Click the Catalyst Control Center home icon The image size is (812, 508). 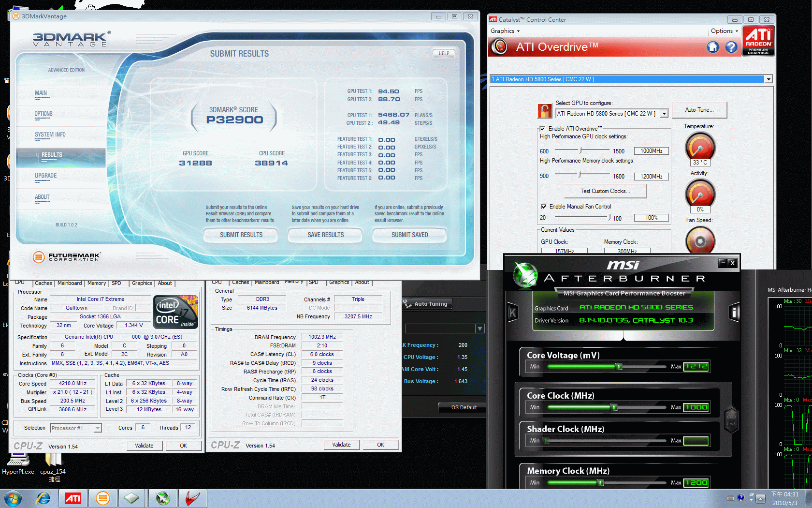[x=713, y=47]
